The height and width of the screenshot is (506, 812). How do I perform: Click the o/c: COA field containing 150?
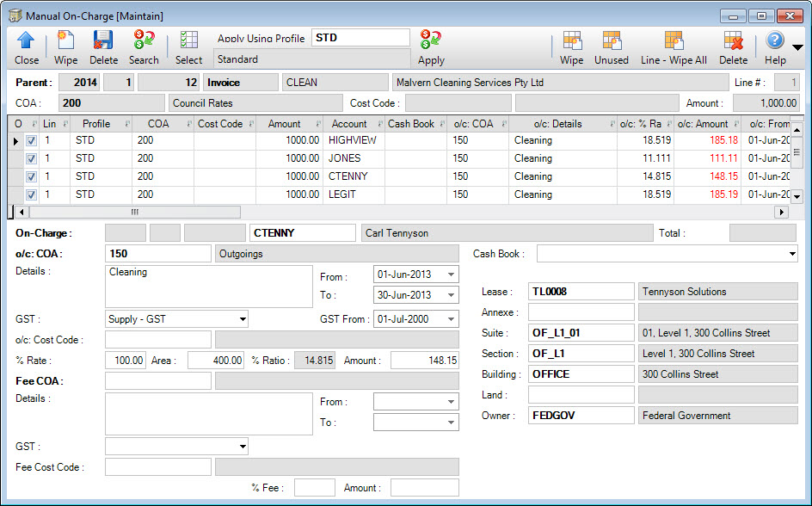click(x=158, y=254)
